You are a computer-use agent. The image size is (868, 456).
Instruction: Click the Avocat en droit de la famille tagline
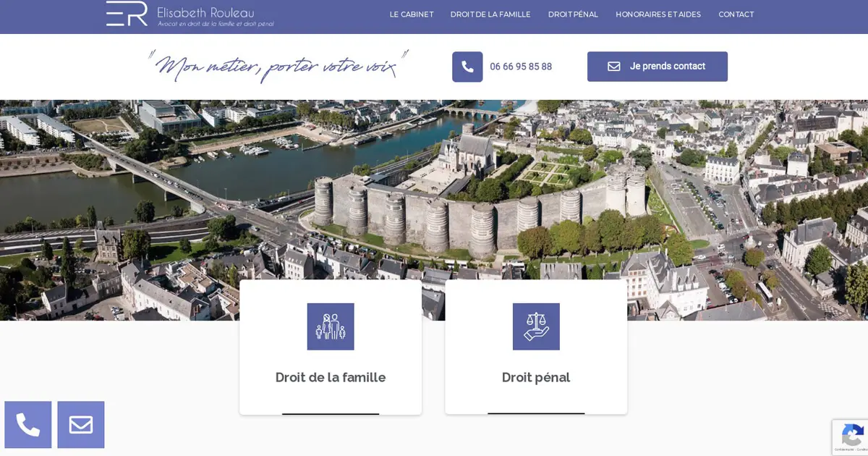pos(216,24)
